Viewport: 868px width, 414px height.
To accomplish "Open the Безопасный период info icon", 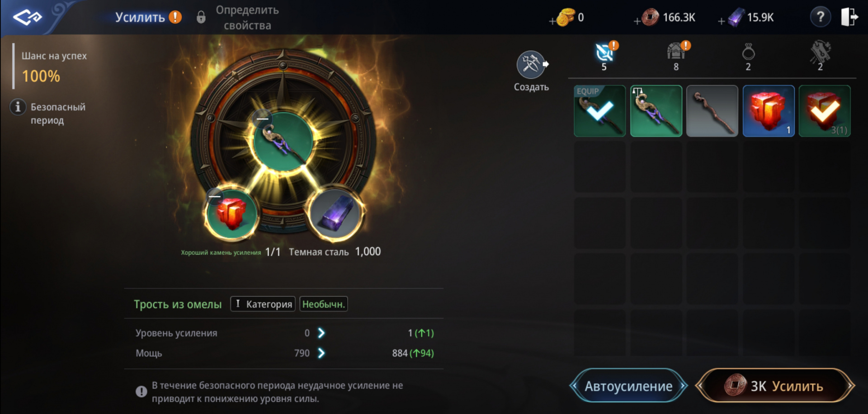I will click(x=18, y=107).
